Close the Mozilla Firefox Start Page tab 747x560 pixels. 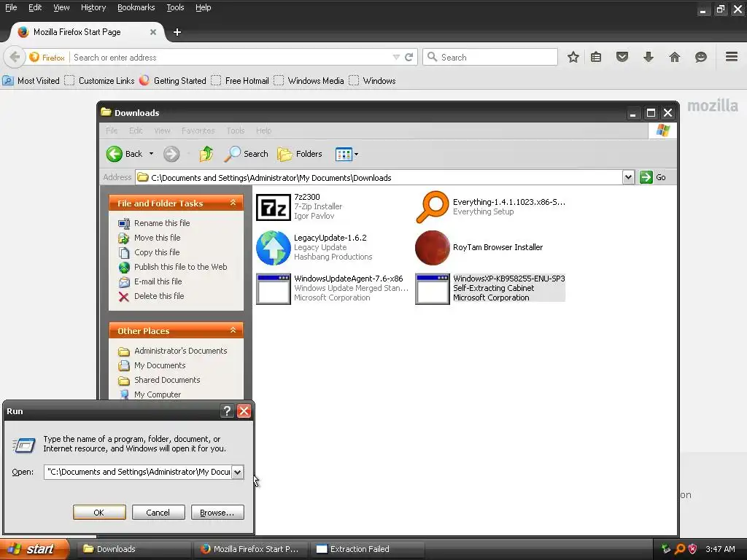pyautogui.click(x=153, y=32)
